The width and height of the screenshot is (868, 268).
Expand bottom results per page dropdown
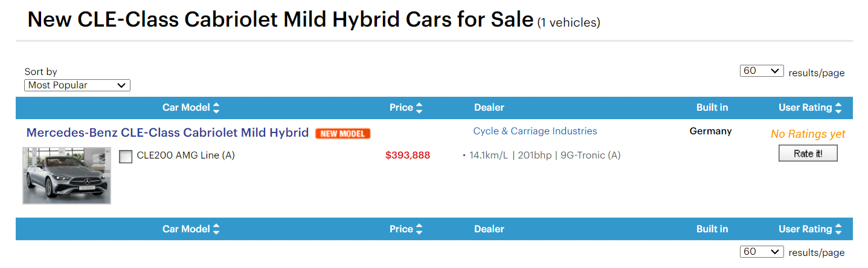[762, 252]
